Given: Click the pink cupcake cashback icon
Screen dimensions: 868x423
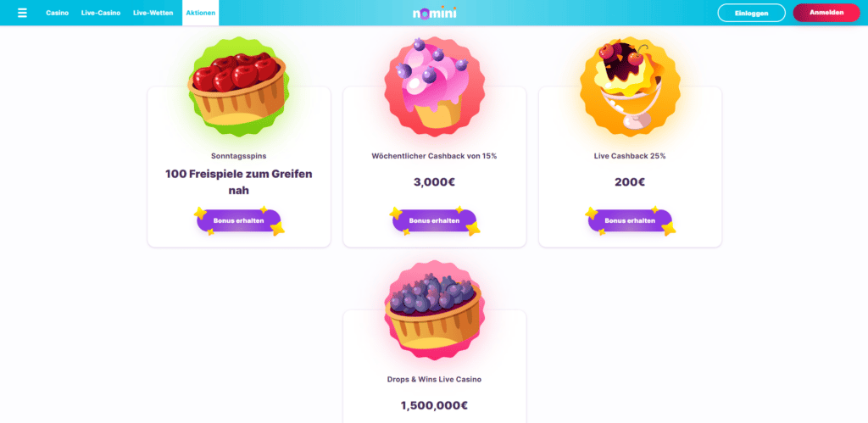Looking at the screenshot, I should click(x=435, y=86).
